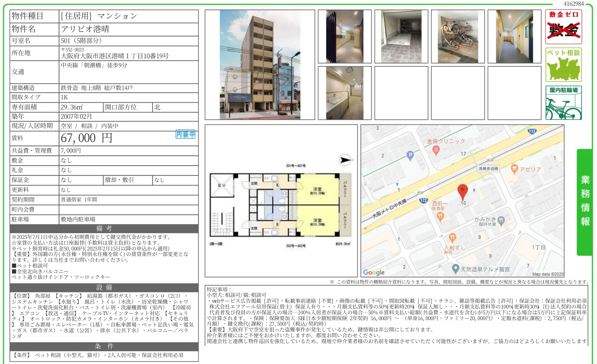Viewport: 597px width, 364px height.
Task: Select the 物件種目 value [住居用] マンション
Action: click(x=99, y=16)
